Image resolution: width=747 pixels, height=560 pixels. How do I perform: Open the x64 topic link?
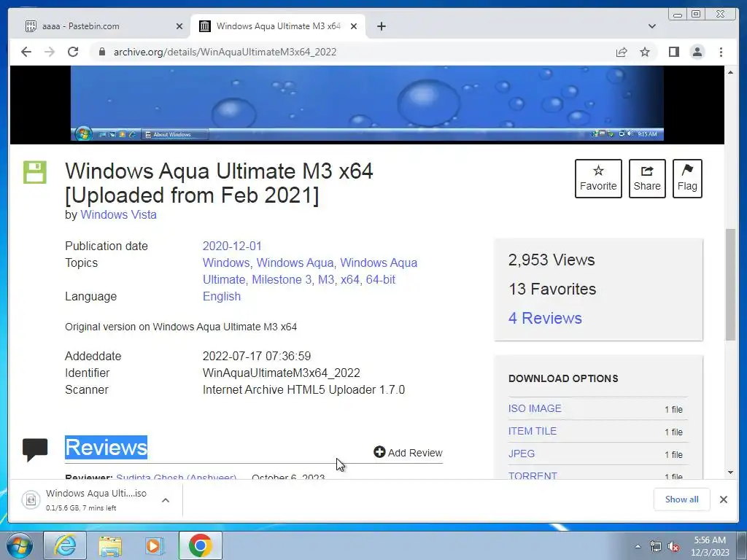[x=349, y=279]
